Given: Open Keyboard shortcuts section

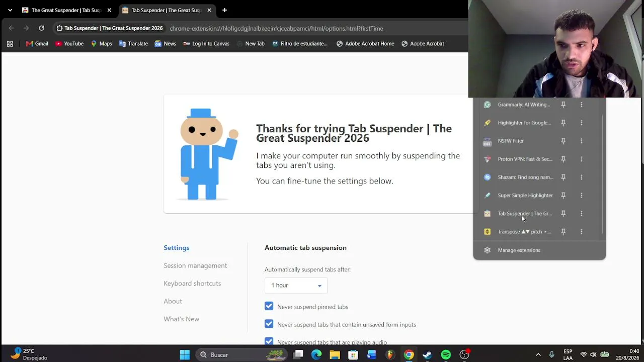Looking at the screenshot, I should [x=192, y=284].
